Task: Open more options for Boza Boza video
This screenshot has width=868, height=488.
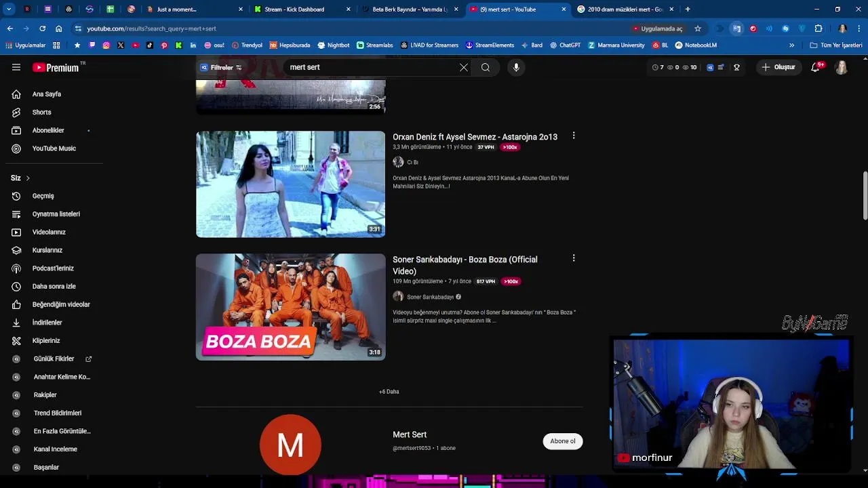Action: point(574,258)
